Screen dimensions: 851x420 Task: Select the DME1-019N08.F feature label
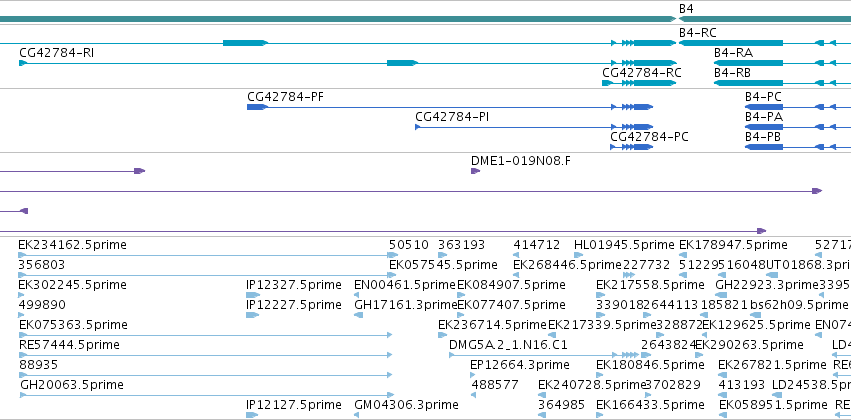pyautogui.click(x=520, y=161)
